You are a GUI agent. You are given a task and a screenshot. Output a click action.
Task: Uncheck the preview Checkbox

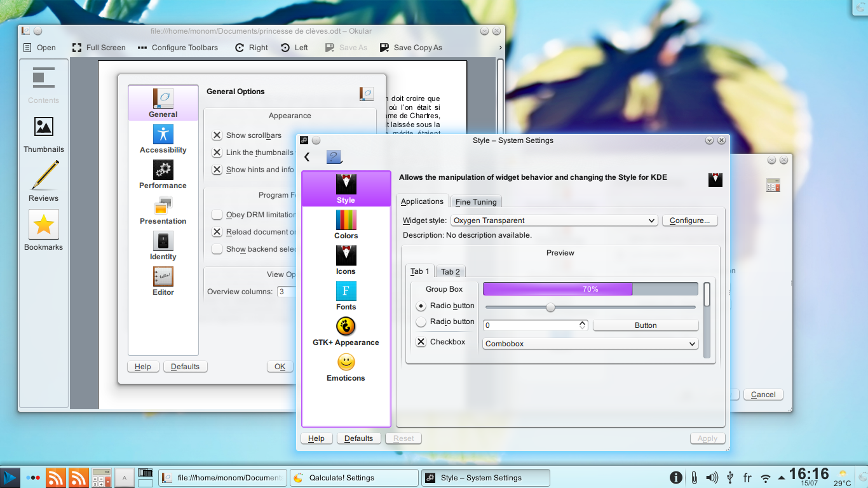coord(421,342)
